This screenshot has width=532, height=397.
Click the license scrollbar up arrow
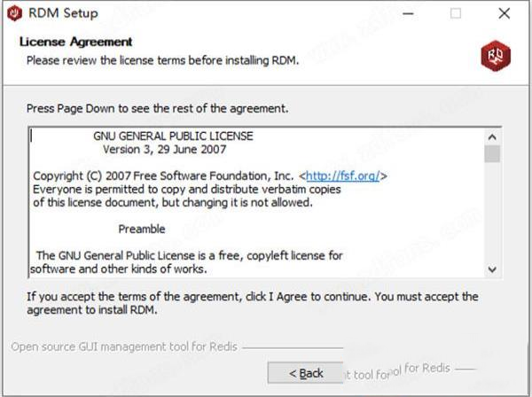(x=492, y=136)
